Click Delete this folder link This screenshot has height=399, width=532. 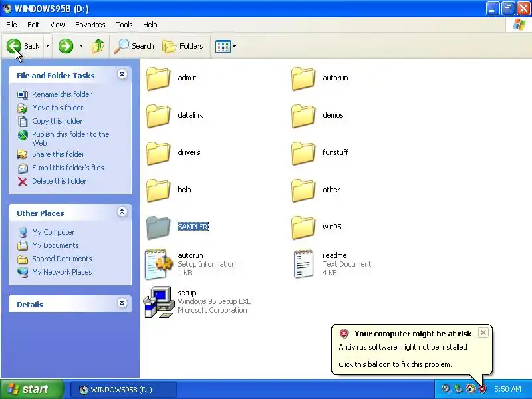[59, 181]
